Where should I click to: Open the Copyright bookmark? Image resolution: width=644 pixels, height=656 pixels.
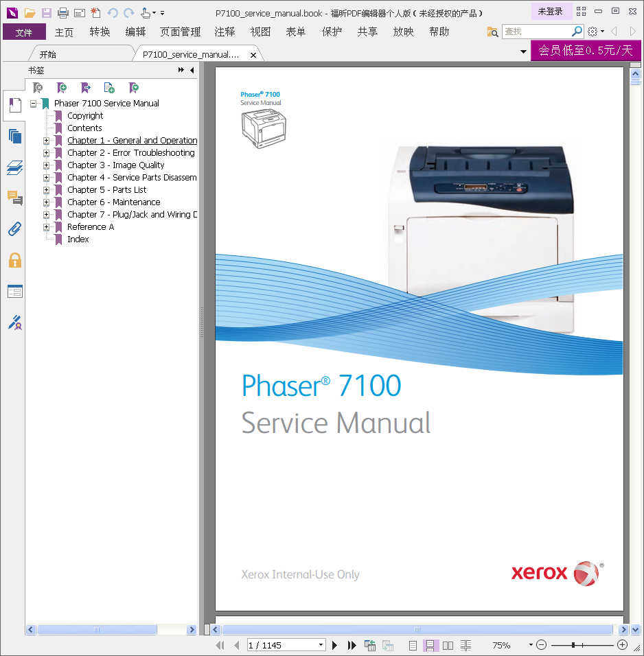pyautogui.click(x=85, y=116)
